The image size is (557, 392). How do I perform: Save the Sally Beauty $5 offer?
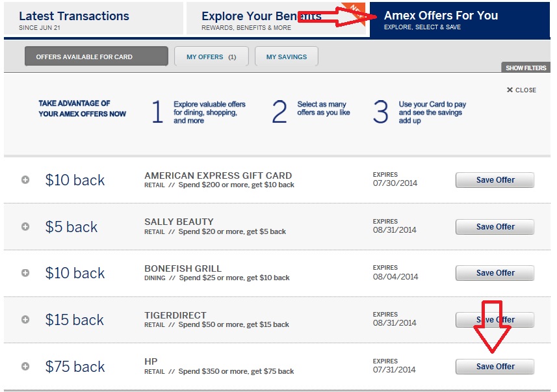(495, 227)
